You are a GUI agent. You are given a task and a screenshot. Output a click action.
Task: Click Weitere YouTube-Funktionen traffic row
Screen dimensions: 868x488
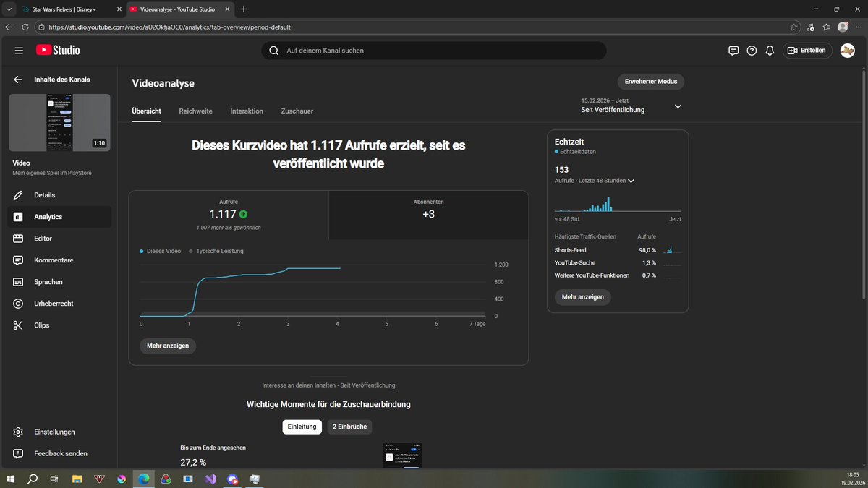[x=618, y=276]
